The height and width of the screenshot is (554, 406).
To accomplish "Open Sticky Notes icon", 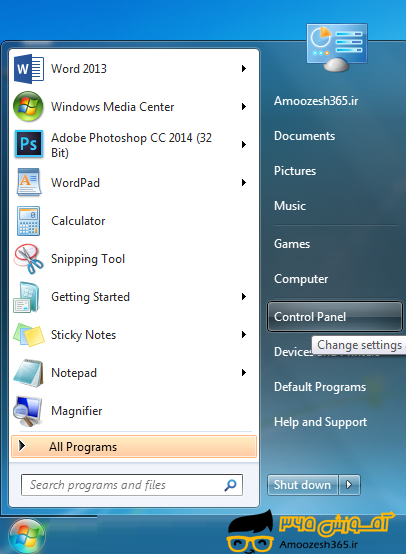I will [x=29, y=335].
